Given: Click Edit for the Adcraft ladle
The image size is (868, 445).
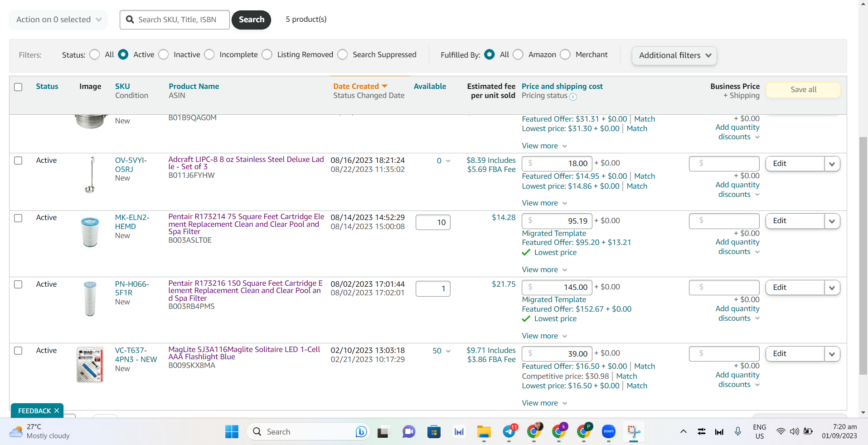Looking at the screenshot, I should click(x=795, y=164).
